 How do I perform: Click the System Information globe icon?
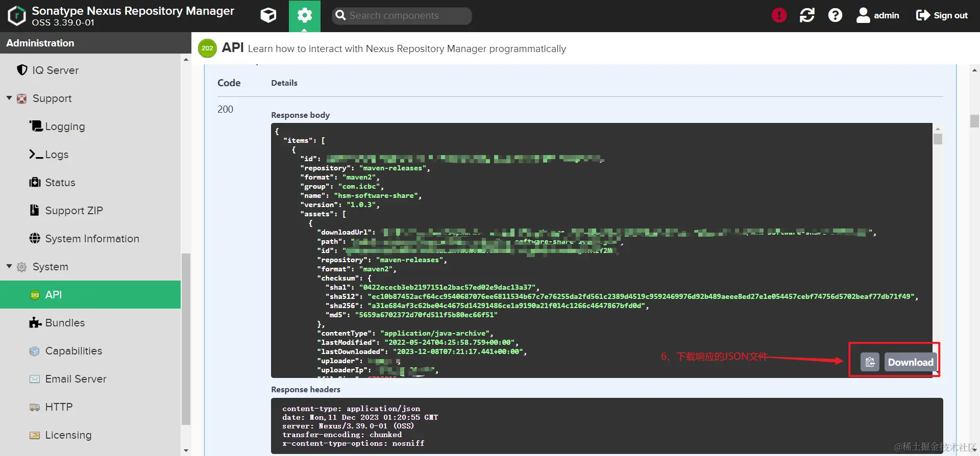(35, 238)
